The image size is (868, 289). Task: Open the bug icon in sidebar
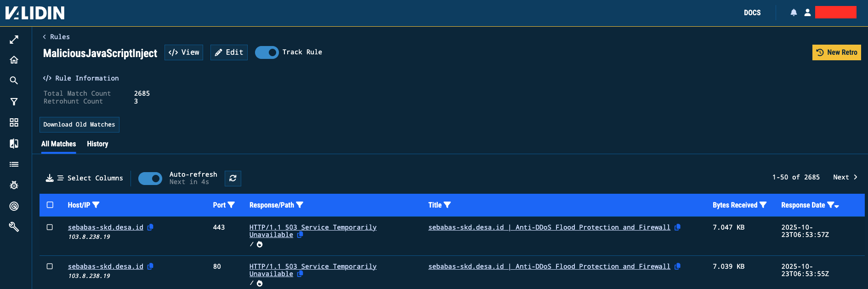(14, 185)
